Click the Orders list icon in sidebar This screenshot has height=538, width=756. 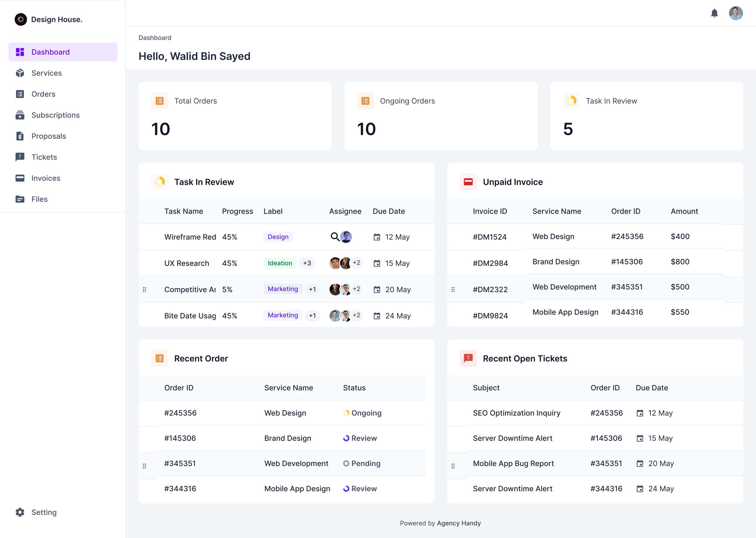point(20,94)
